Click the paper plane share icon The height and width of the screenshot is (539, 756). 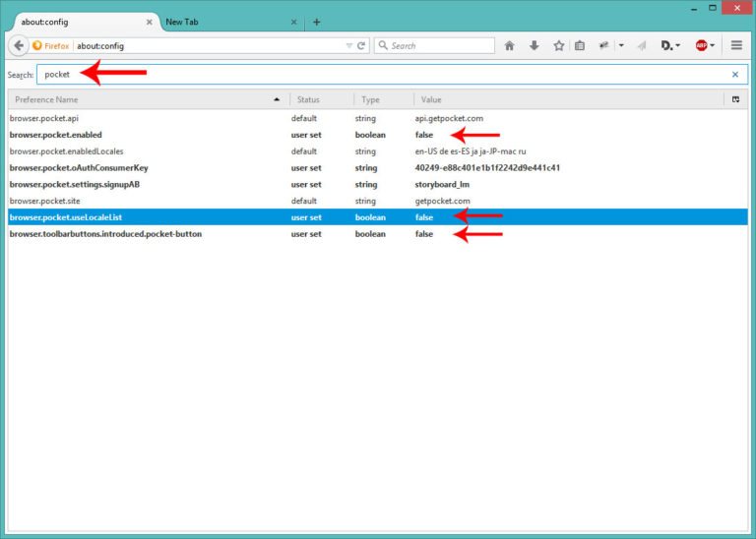641,46
